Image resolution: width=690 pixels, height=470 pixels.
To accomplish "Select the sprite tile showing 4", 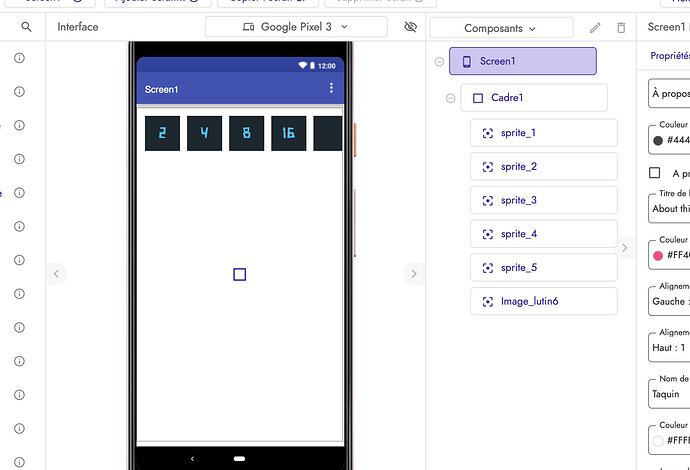I will 205,133.
